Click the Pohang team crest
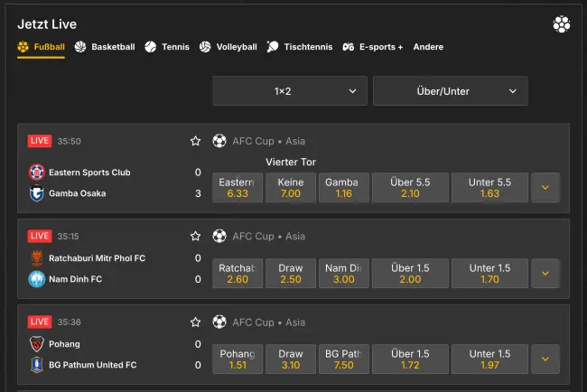 pyautogui.click(x=37, y=344)
